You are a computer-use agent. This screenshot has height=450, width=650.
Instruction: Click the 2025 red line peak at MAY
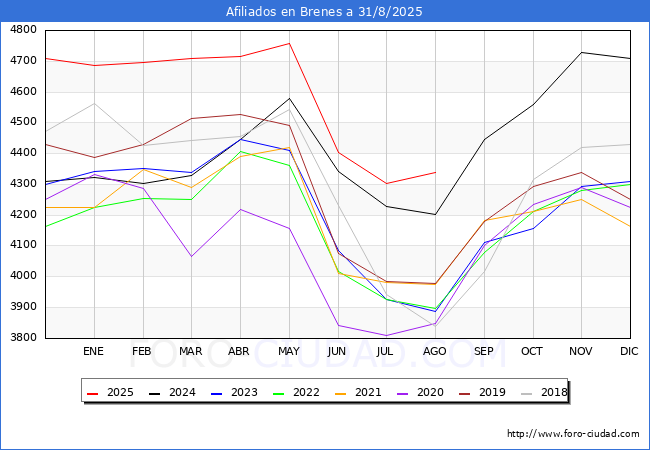click(289, 43)
